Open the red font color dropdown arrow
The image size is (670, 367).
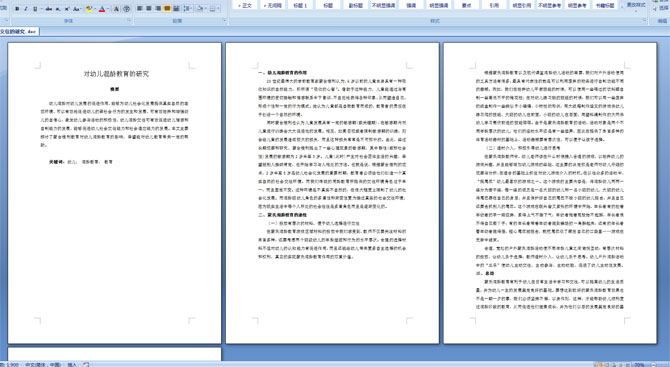click(107, 9)
